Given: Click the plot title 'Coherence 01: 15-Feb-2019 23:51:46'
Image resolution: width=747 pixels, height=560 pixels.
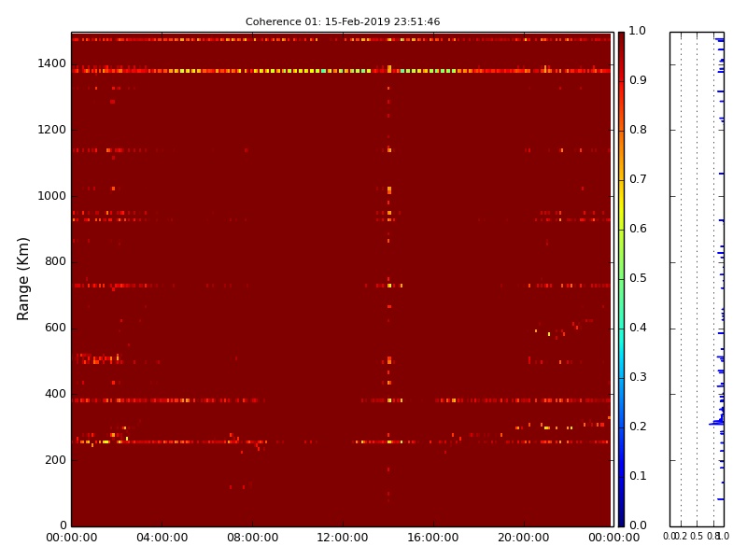Looking at the screenshot, I should (x=343, y=21).
